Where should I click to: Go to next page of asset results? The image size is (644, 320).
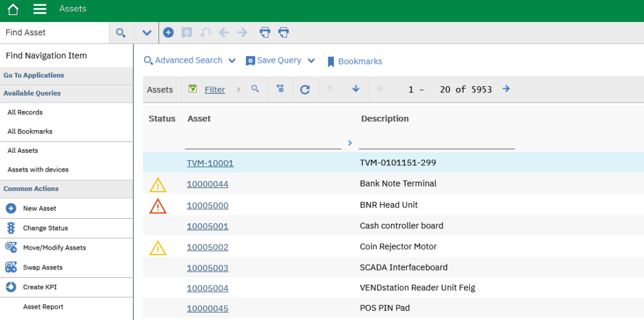click(506, 89)
